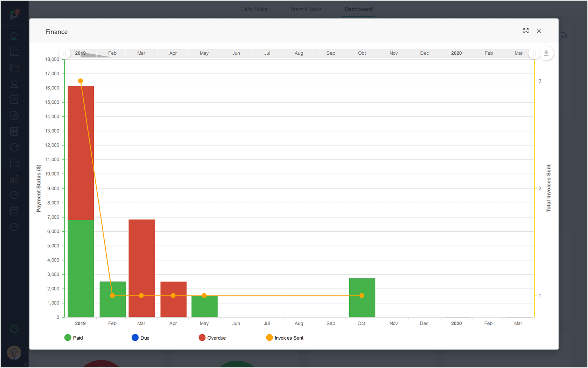Open the Contacts section from the sidebar
The width and height of the screenshot is (588, 368).
click(x=14, y=83)
